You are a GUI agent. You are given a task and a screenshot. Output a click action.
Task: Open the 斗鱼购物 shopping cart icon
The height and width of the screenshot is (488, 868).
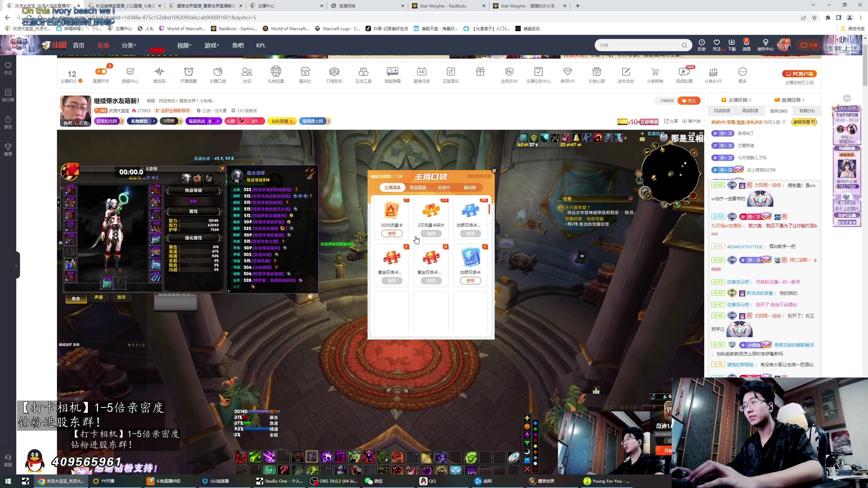click(655, 75)
